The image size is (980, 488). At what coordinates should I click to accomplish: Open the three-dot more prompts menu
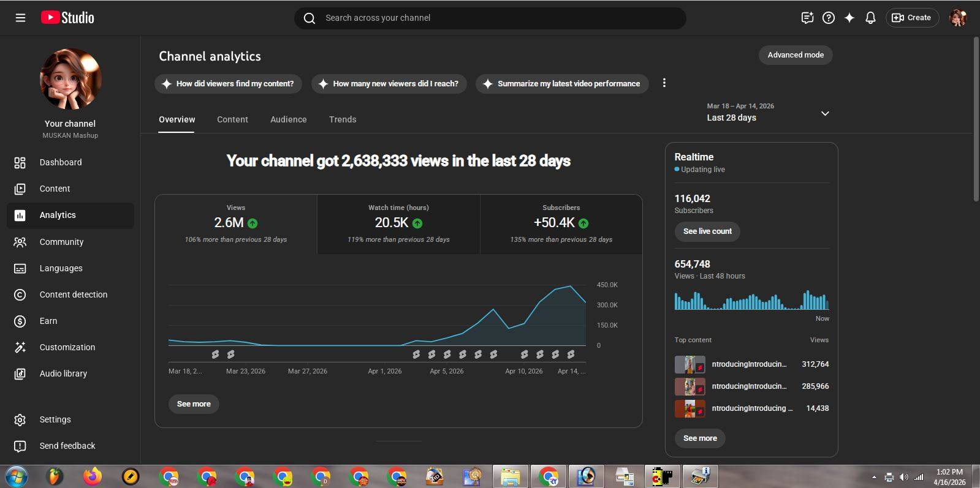664,83
